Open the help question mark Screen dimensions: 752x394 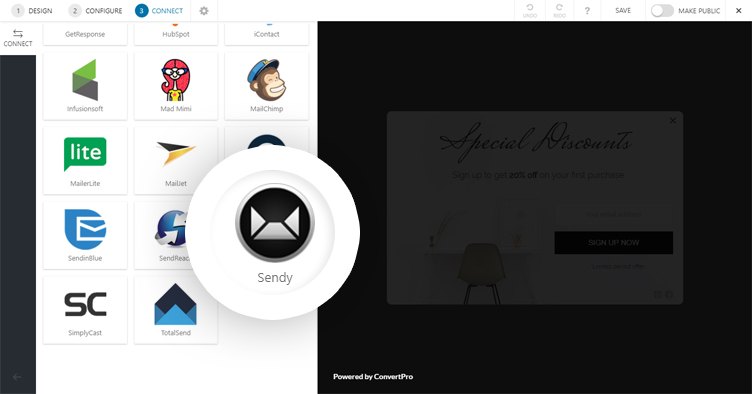[587, 11]
